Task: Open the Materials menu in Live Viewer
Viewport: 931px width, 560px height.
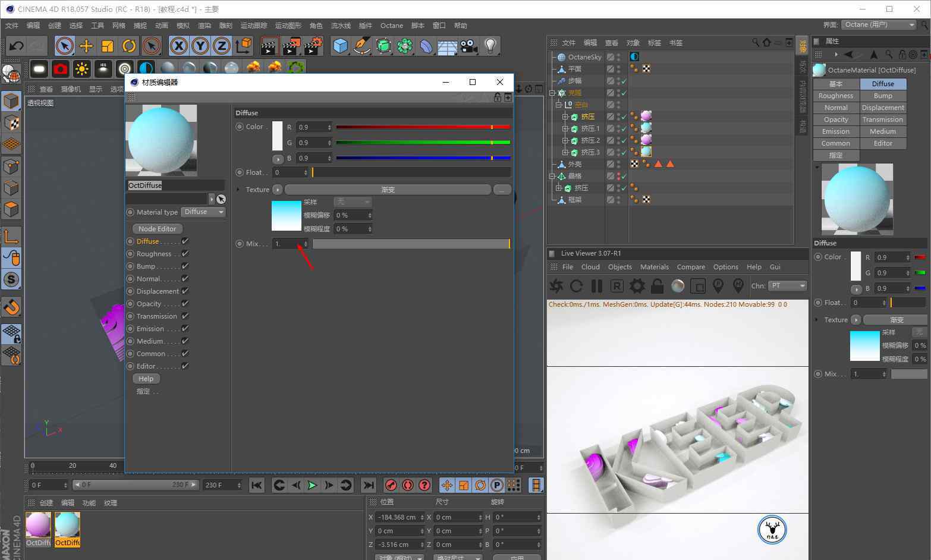Action: [x=655, y=267]
